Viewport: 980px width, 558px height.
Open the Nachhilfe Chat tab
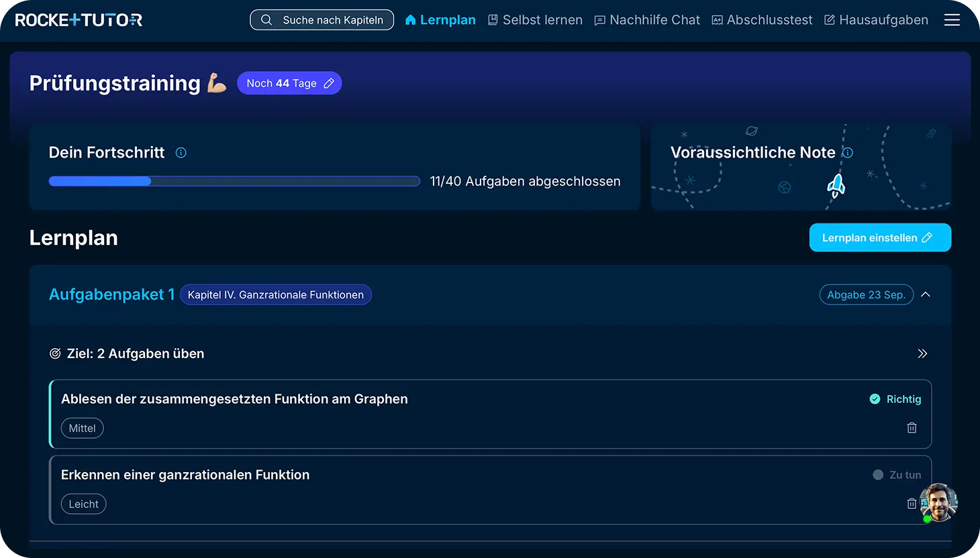[x=647, y=20]
